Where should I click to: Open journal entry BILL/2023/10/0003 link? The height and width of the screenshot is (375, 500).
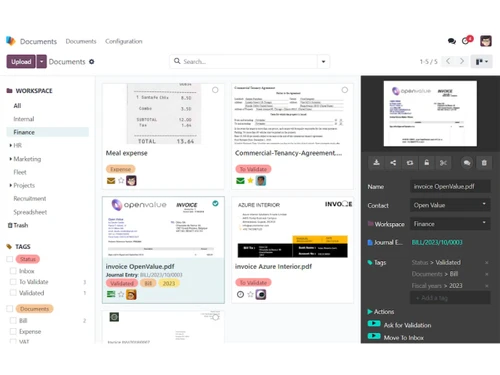(437, 242)
